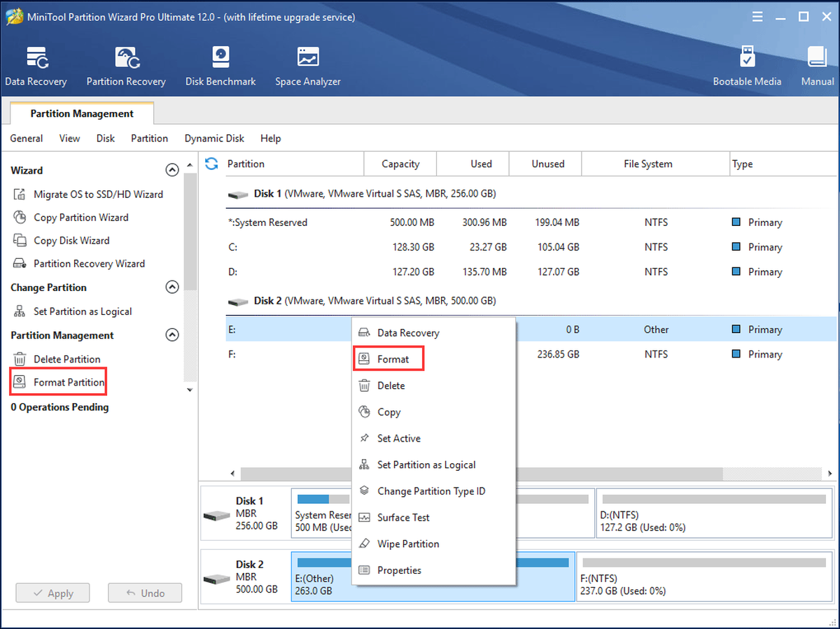The image size is (840, 629).
Task: Open the General menu
Action: tap(27, 139)
